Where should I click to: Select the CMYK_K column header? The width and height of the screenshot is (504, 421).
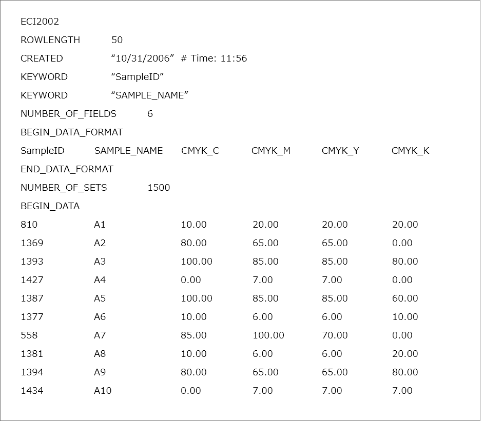pos(410,151)
